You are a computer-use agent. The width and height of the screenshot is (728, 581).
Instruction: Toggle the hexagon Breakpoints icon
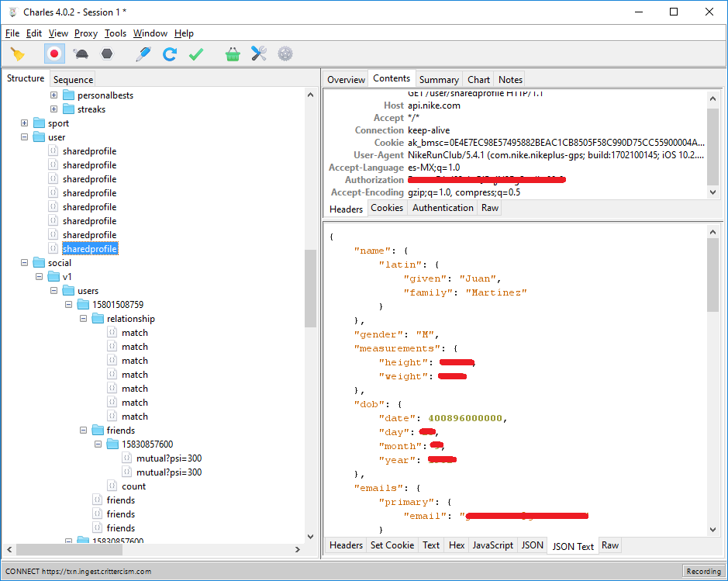point(107,54)
